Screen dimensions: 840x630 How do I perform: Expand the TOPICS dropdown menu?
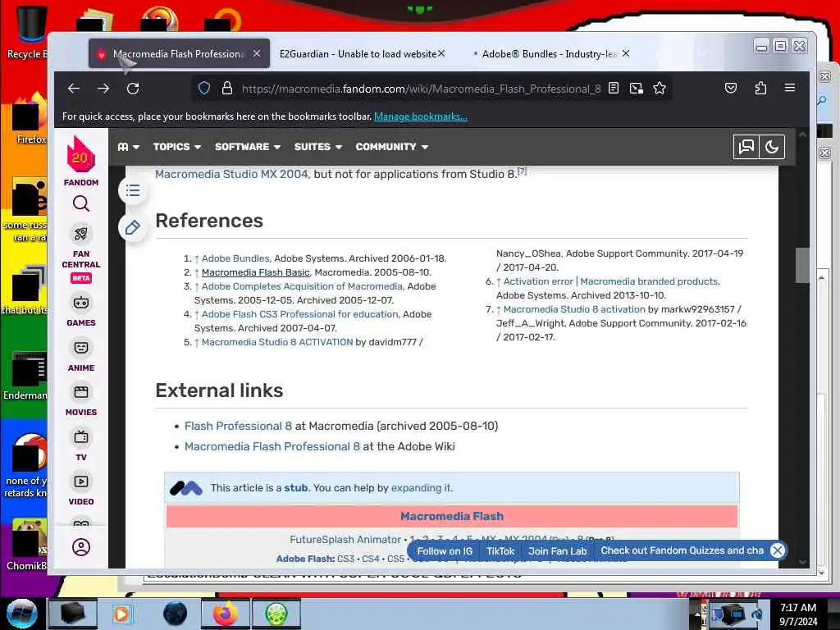click(177, 147)
